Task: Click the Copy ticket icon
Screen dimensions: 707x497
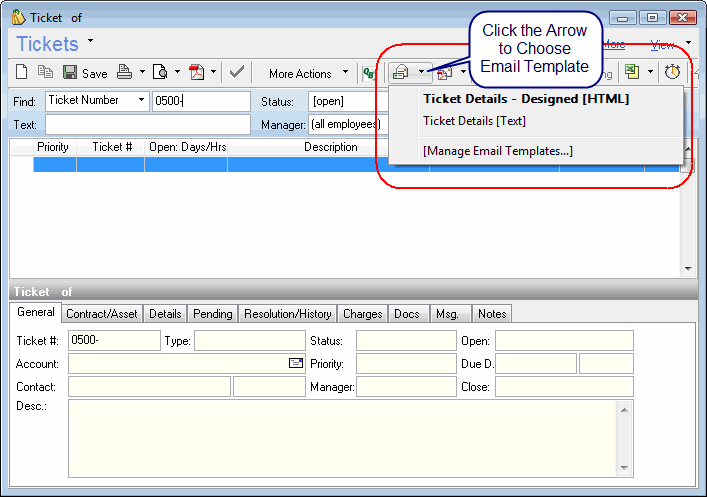Action: coord(45,73)
